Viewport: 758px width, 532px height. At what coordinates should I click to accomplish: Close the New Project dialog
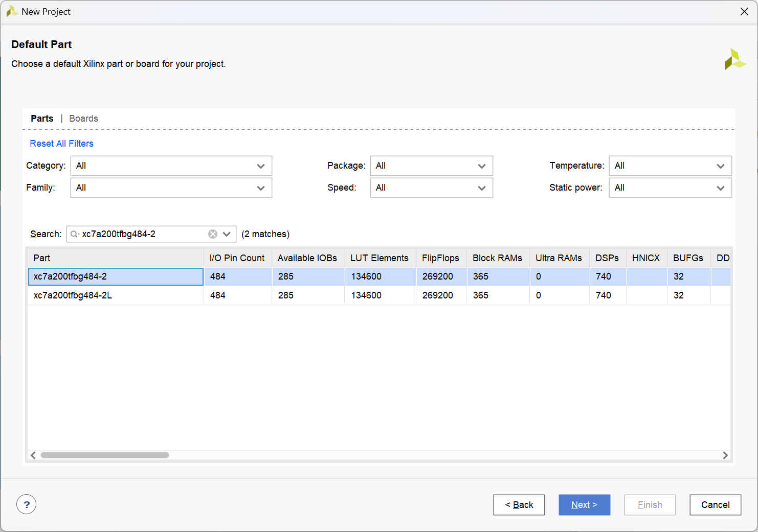[x=744, y=11]
